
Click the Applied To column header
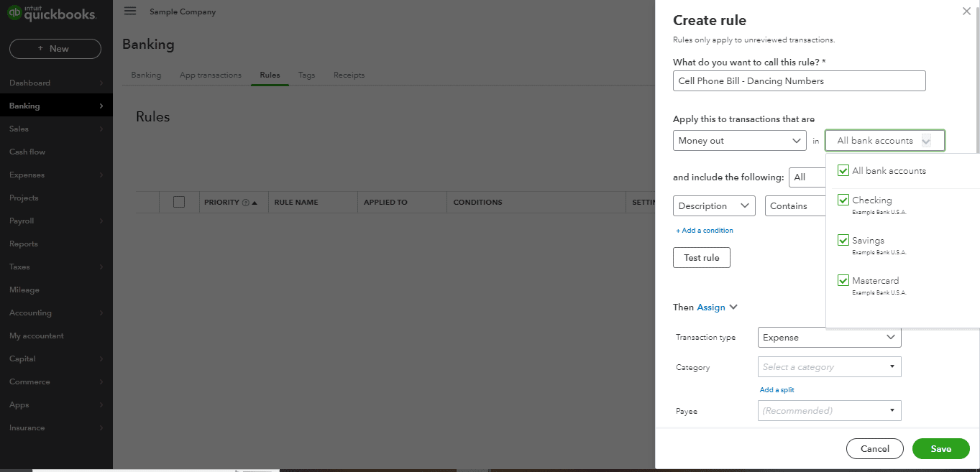pyautogui.click(x=385, y=203)
